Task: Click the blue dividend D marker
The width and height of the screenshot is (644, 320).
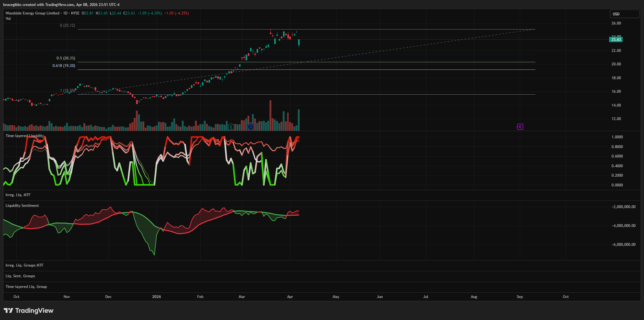Action: click(251, 127)
